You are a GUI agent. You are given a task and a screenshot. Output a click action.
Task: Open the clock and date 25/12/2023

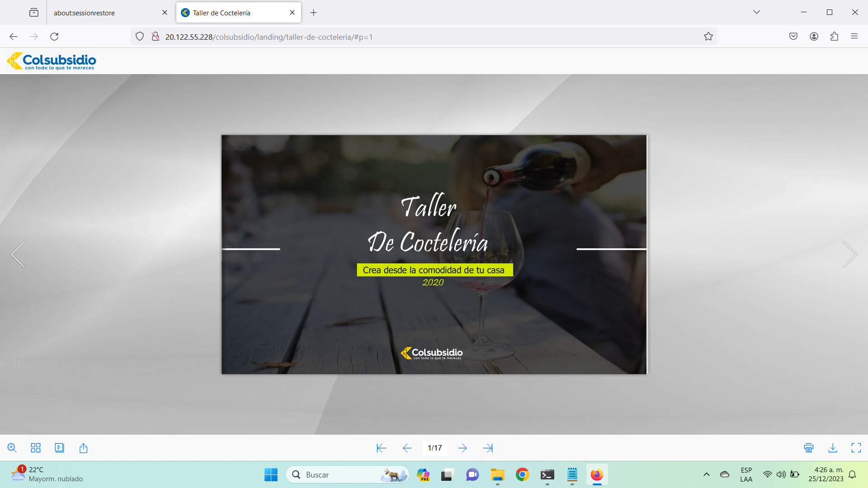pyautogui.click(x=826, y=474)
